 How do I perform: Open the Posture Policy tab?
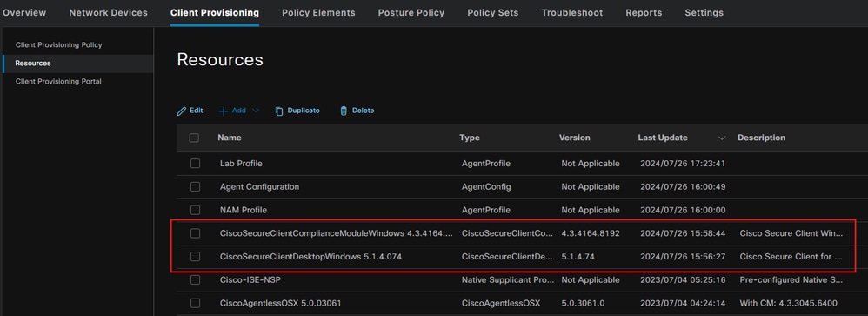tap(411, 12)
